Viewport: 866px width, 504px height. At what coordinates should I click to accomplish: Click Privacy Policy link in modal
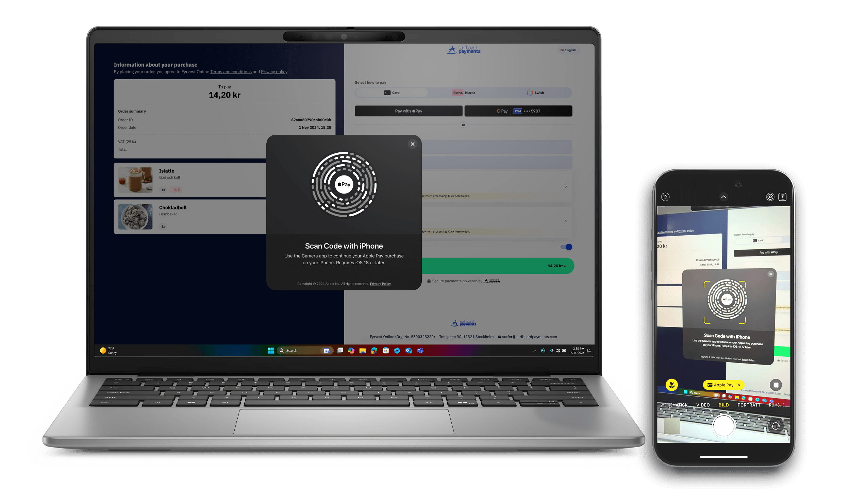pyautogui.click(x=380, y=283)
